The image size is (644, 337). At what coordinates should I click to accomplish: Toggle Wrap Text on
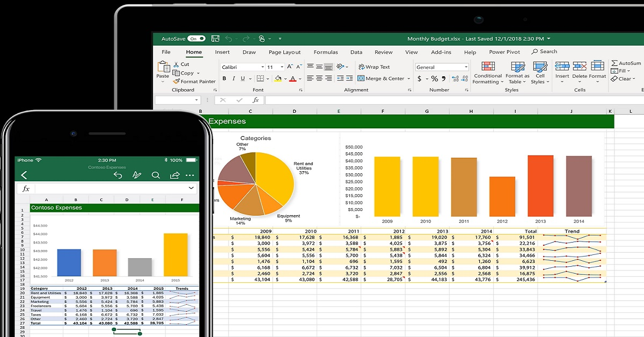pyautogui.click(x=374, y=67)
